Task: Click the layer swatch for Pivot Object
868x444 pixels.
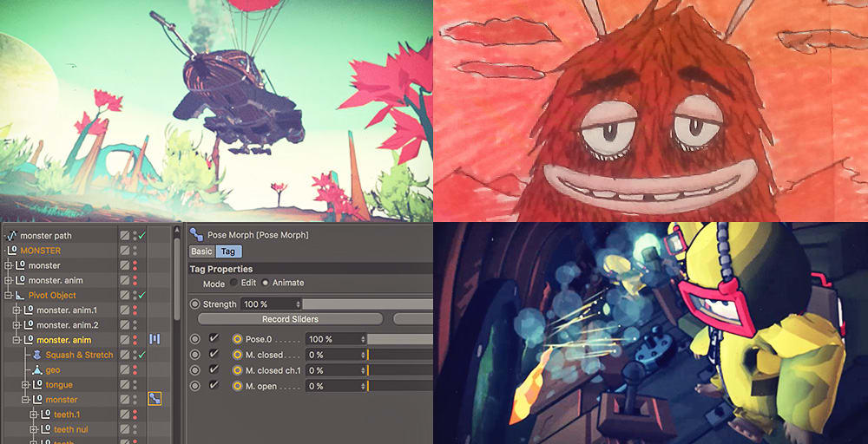Action: 124,295
